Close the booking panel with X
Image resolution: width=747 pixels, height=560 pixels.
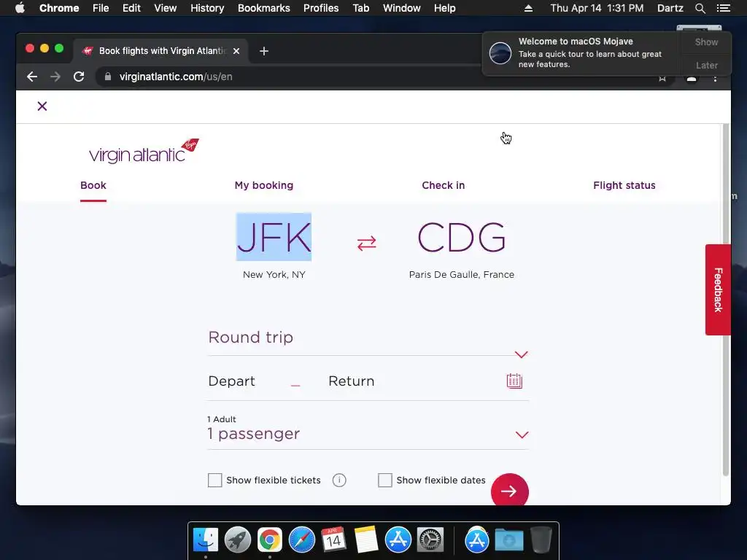[42, 106]
